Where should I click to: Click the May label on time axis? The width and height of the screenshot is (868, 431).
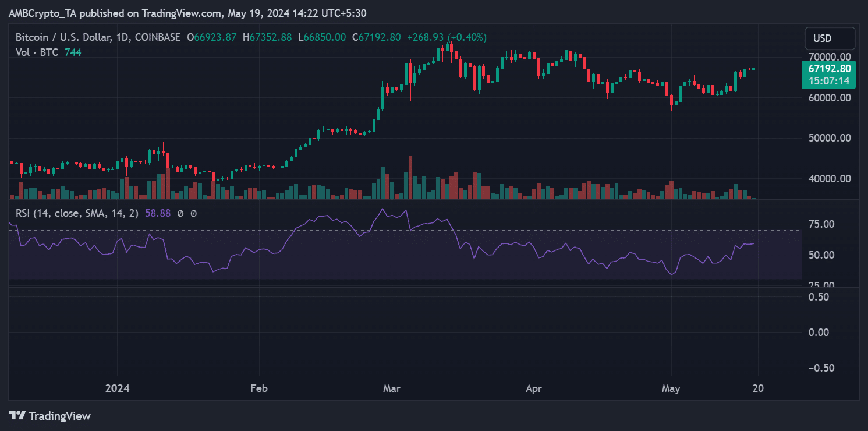[x=671, y=388]
